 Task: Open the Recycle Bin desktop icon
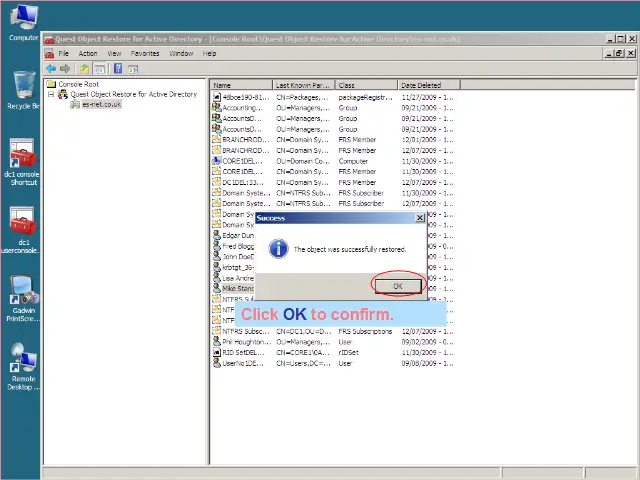coord(20,88)
